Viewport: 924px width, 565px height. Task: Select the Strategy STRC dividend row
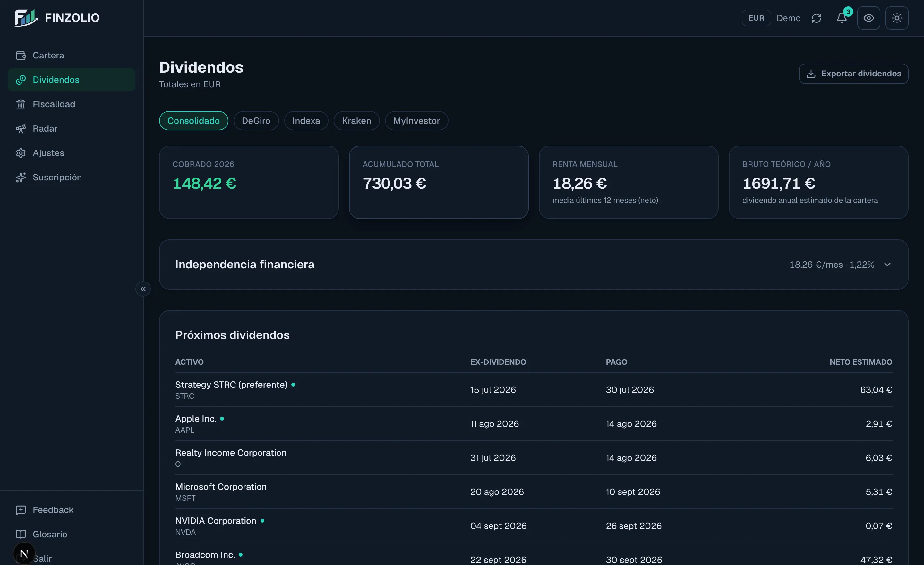point(533,390)
